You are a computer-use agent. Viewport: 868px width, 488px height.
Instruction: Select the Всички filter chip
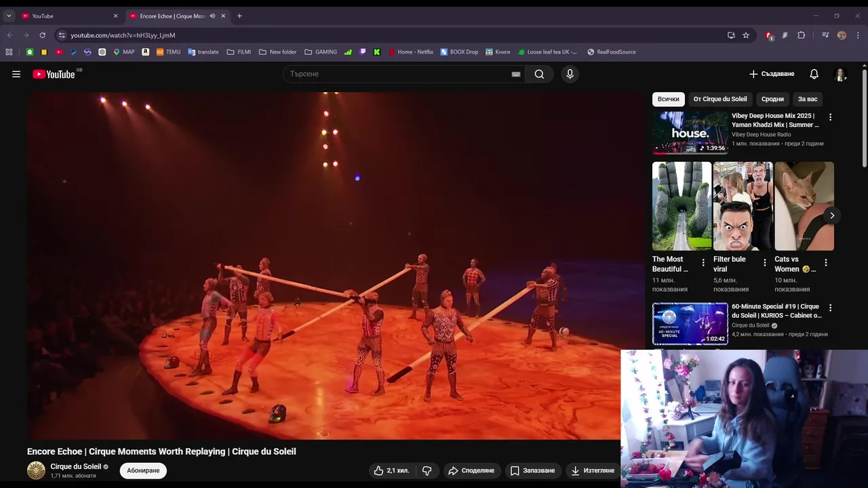(x=669, y=99)
